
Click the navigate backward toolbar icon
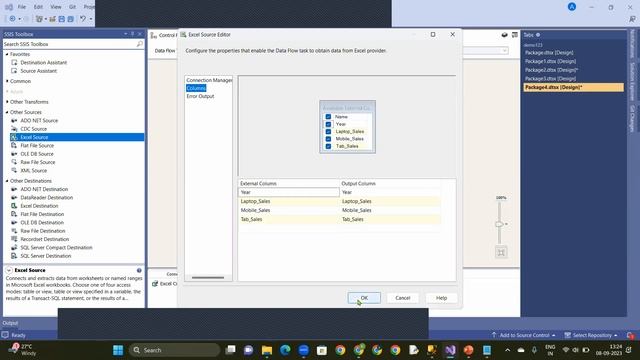point(12,19)
